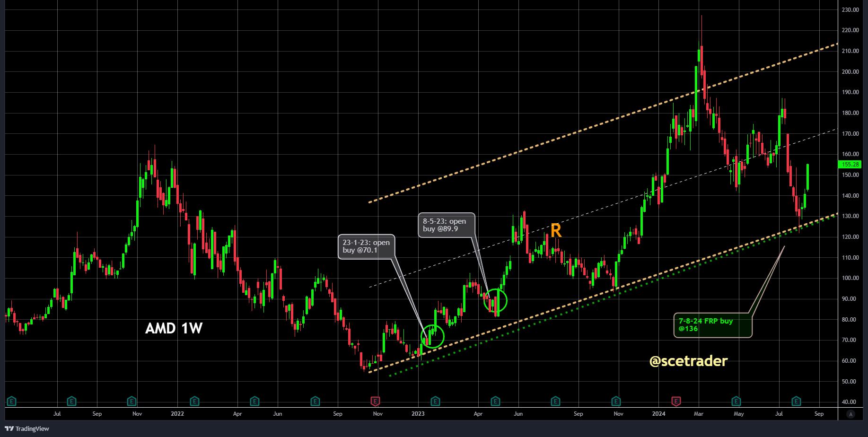Select the earnings marker between Jun and Sep 2022
Image resolution: width=868 pixels, height=437 pixels.
point(315,402)
